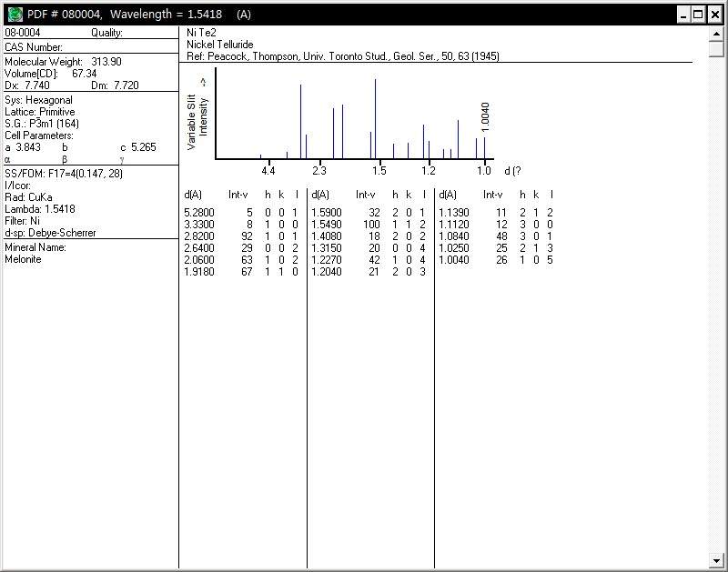Image resolution: width=728 pixels, height=572 pixels.
Task: Click the Peacock, Thompson reference line
Action: 343,56
